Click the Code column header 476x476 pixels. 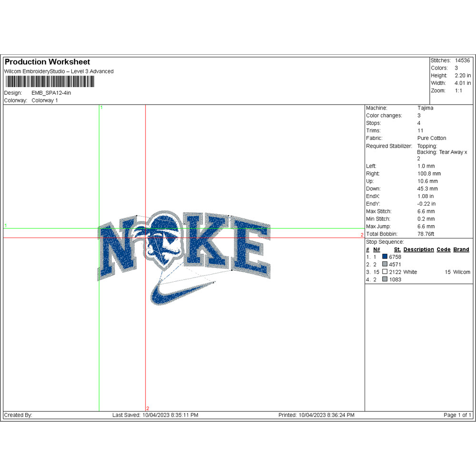[443, 249]
